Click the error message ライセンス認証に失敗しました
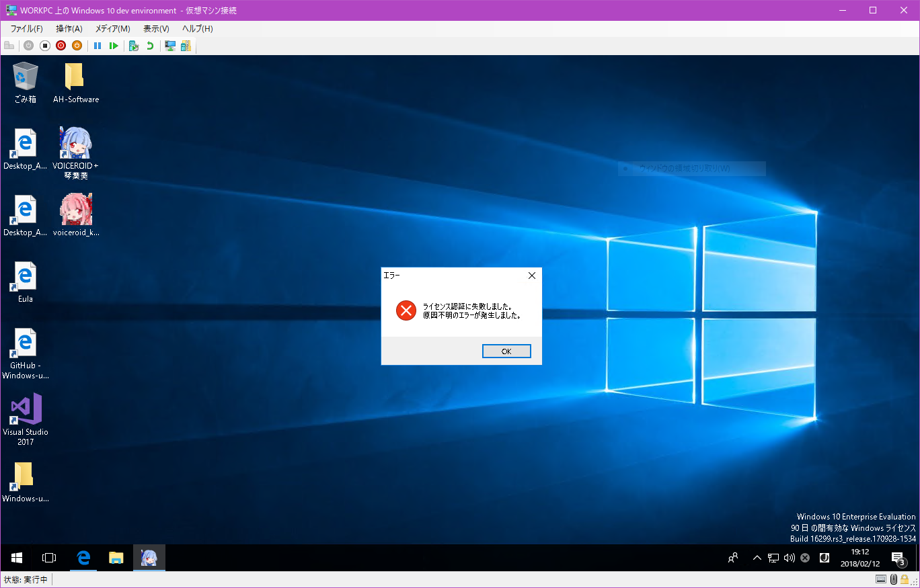Screen dimensions: 920x588 point(467,306)
